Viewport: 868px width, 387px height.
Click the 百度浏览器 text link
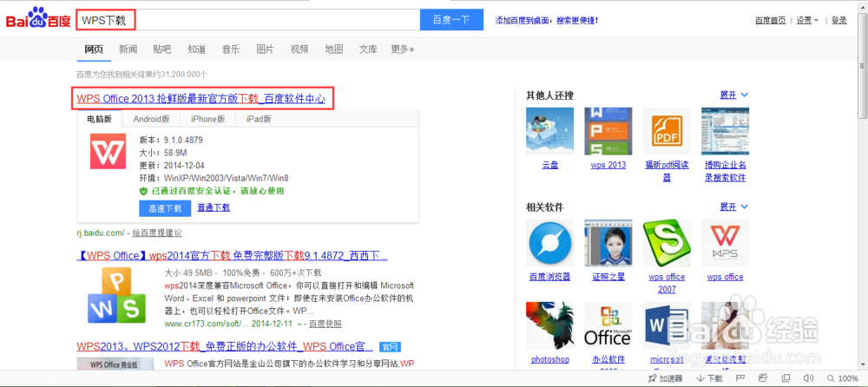[549, 277]
